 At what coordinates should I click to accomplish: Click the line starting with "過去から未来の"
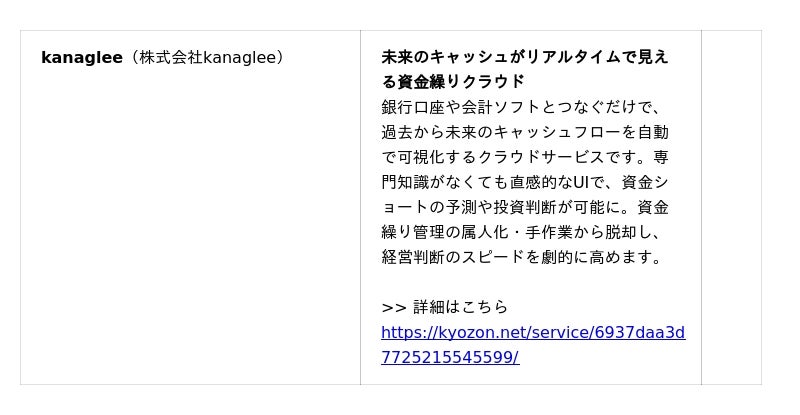point(524,132)
